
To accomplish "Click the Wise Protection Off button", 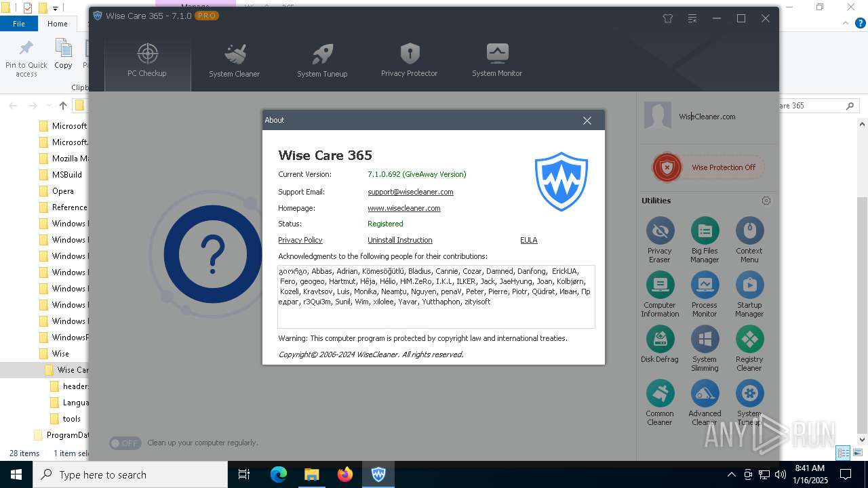I will pyautogui.click(x=709, y=167).
